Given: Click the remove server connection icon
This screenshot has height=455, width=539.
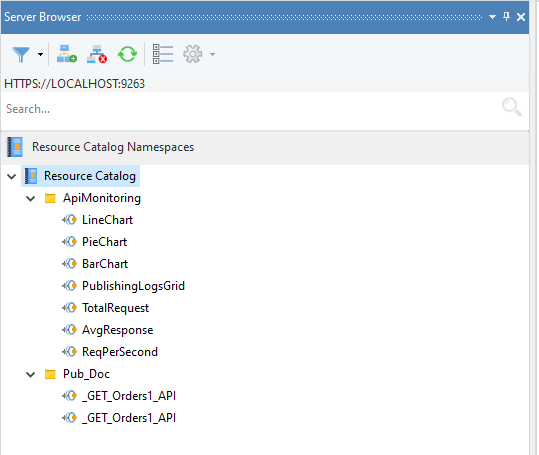Looking at the screenshot, I should (x=97, y=54).
